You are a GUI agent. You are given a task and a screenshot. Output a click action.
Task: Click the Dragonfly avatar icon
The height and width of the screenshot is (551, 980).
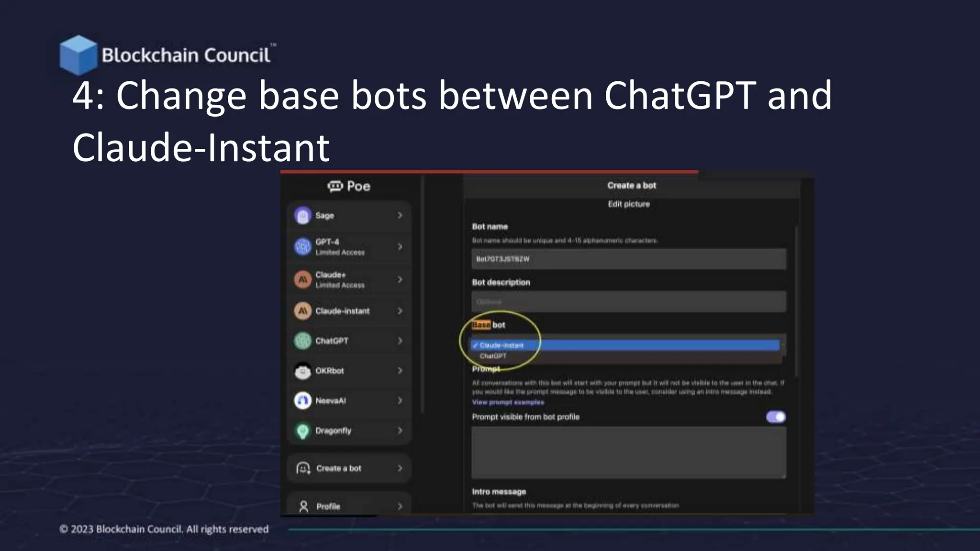pos(302,430)
